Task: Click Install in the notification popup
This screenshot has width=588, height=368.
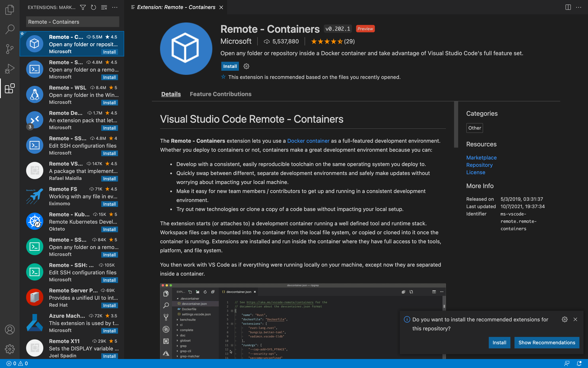Action: click(499, 342)
